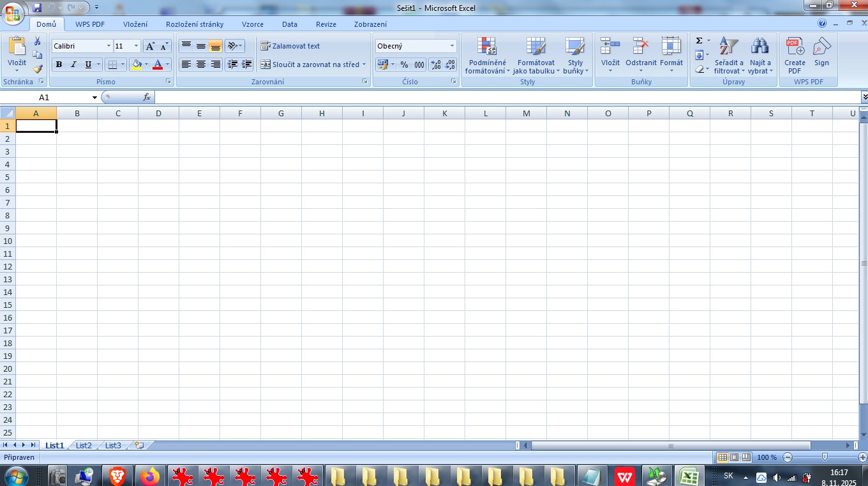Click the AutoSum sigma icon
Viewport: 868px width, 486px height.
(700, 41)
